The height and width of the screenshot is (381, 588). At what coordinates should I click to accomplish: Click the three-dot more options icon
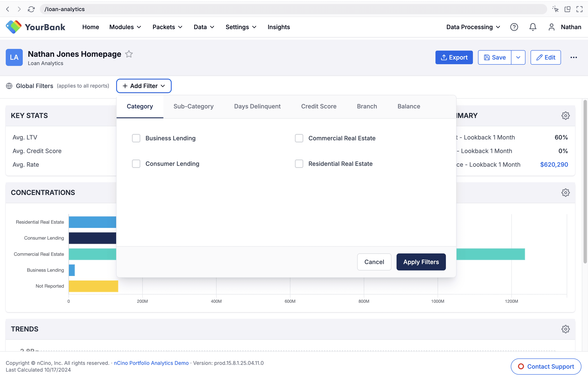coord(573,57)
